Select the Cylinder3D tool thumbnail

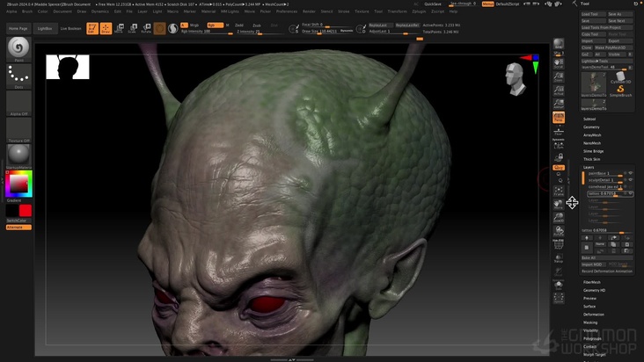click(x=620, y=77)
